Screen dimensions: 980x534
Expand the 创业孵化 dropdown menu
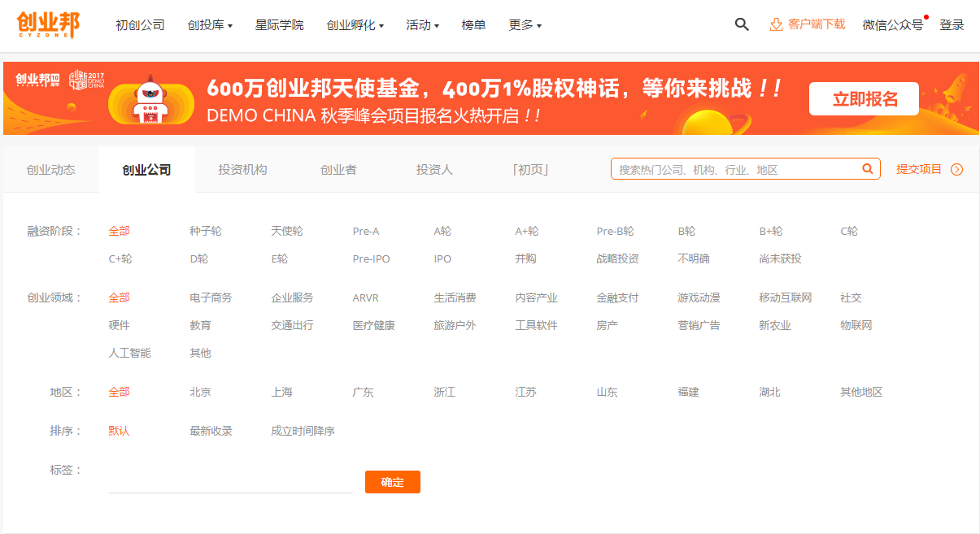point(355,25)
